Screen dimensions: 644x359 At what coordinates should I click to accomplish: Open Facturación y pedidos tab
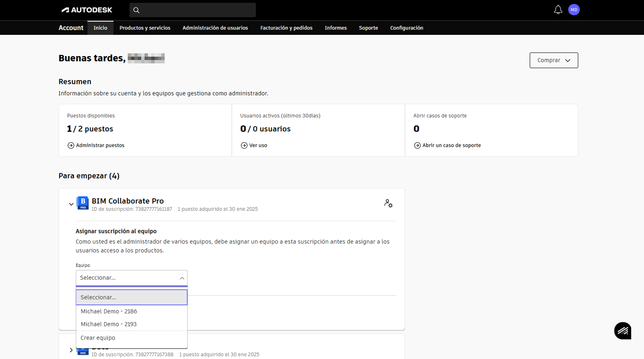pos(286,28)
